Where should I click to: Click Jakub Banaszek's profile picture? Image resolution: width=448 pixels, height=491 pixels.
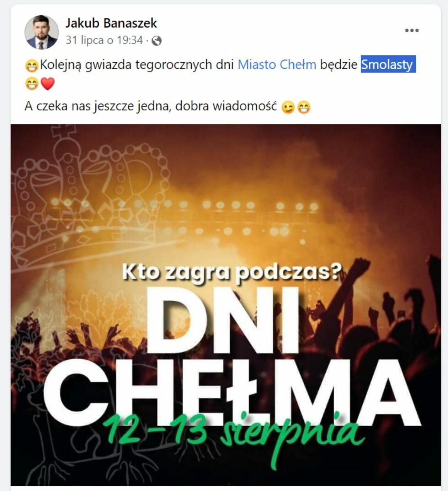pos(42,32)
